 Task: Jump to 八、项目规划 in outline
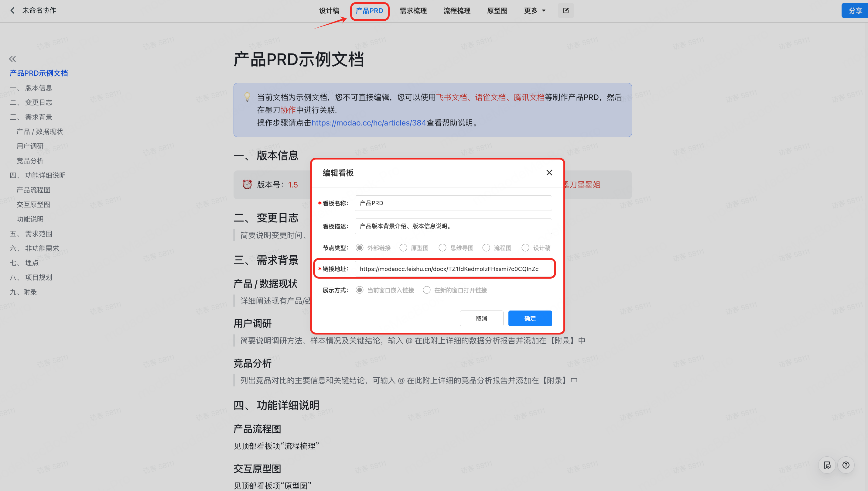click(x=31, y=277)
